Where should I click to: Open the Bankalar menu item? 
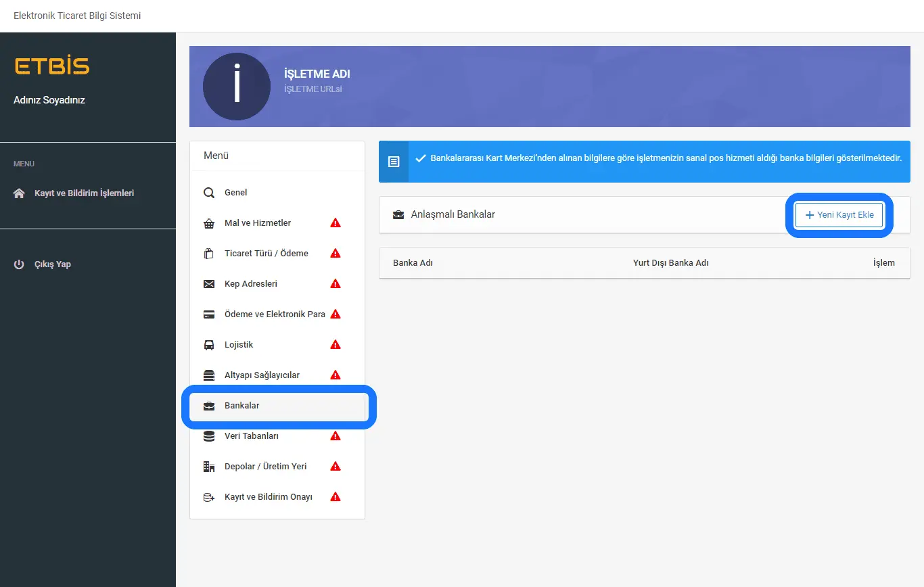(x=242, y=406)
